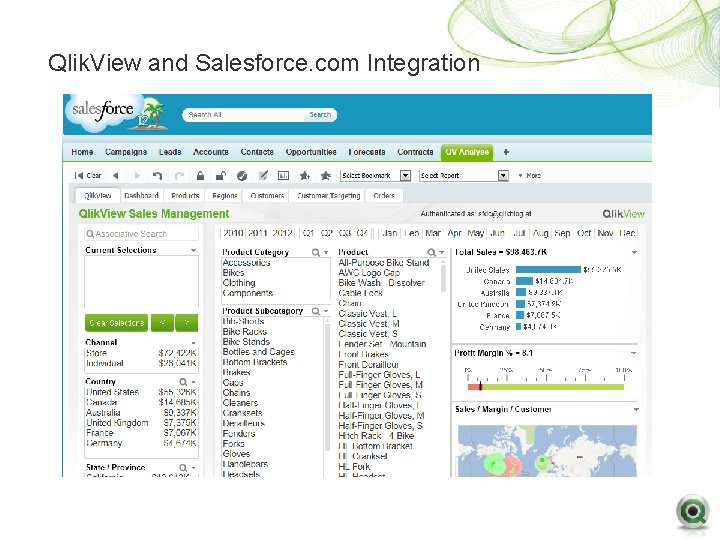This screenshot has width=720, height=540.
Task: Click the Search All input field
Action: (244, 115)
